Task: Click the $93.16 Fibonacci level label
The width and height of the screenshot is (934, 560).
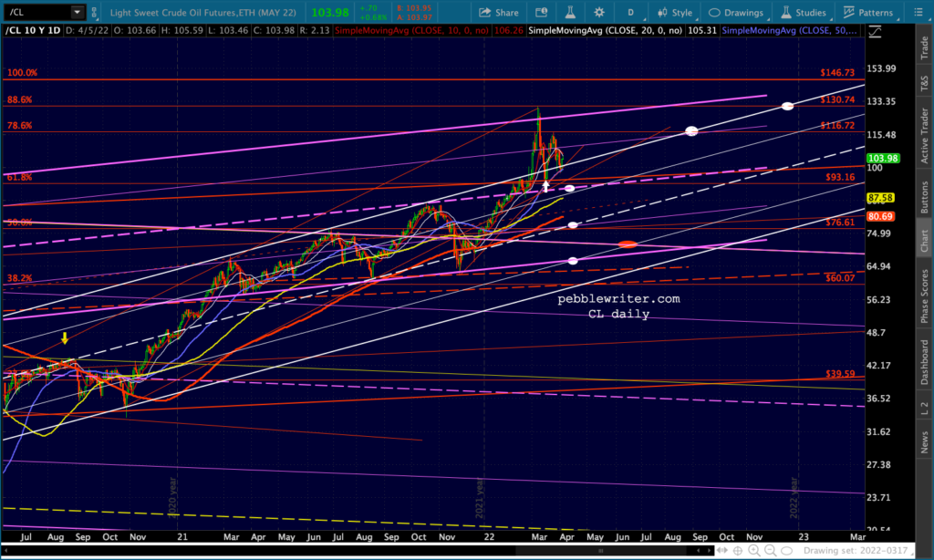Action: tap(840, 177)
